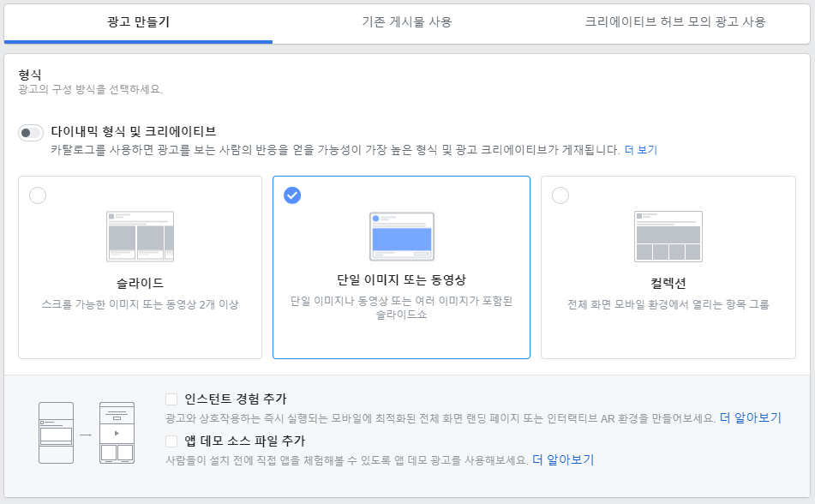The width and height of the screenshot is (815, 504).
Task: Click the landing page layout illustration
Action: (117, 433)
